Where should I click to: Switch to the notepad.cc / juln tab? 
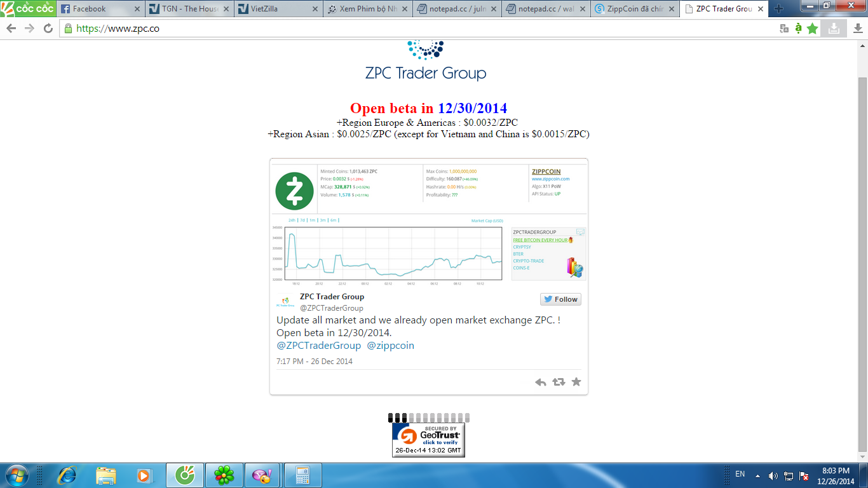coord(456,9)
